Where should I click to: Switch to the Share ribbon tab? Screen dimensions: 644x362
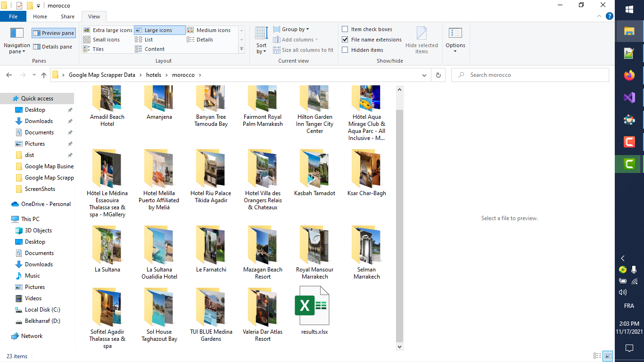coord(67,16)
